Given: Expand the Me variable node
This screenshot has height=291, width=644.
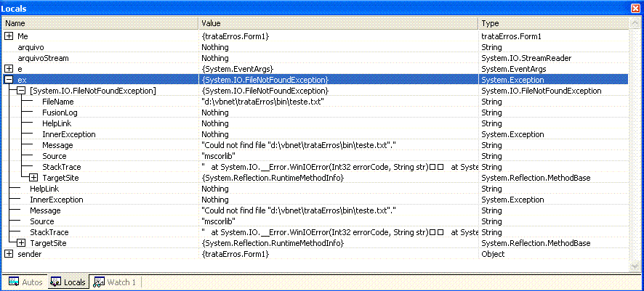Looking at the screenshot, I should (9, 36).
